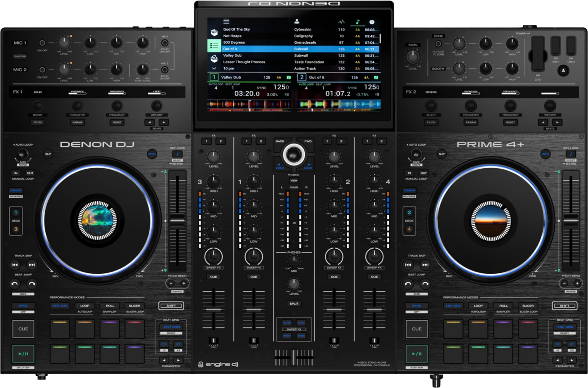
Task: Switch right deck to layer 4
Action: [409, 229]
